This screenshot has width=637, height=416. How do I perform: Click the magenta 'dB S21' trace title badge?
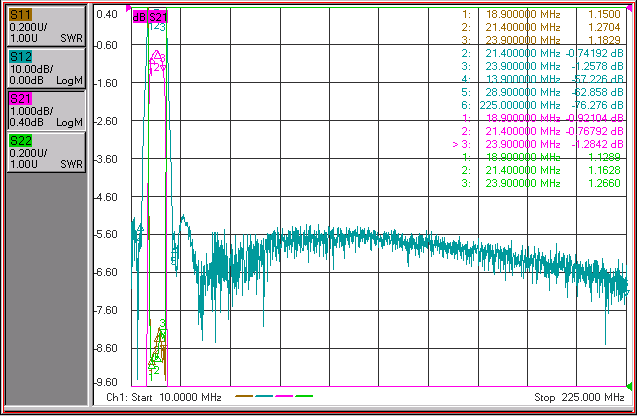pyautogui.click(x=150, y=17)
